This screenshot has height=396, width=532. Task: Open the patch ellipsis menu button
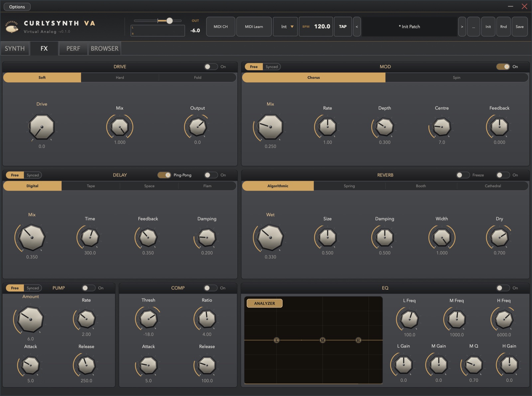473,27
